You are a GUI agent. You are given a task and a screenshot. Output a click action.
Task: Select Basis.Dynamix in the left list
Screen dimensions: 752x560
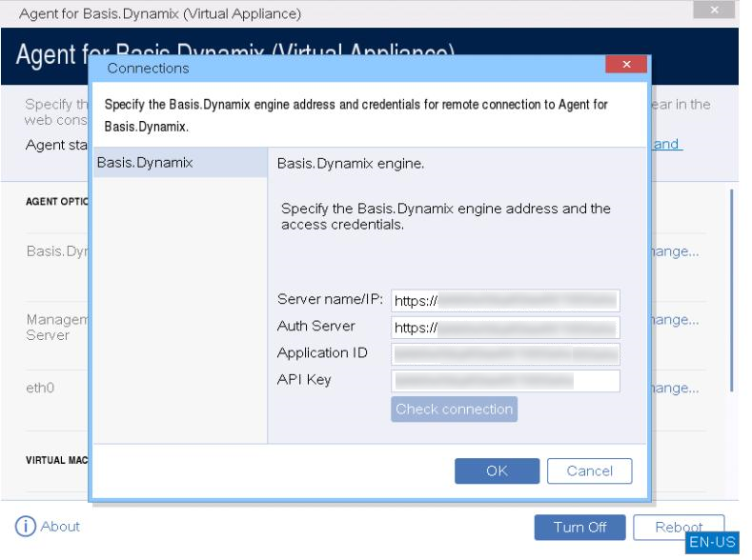coord(180,163)
